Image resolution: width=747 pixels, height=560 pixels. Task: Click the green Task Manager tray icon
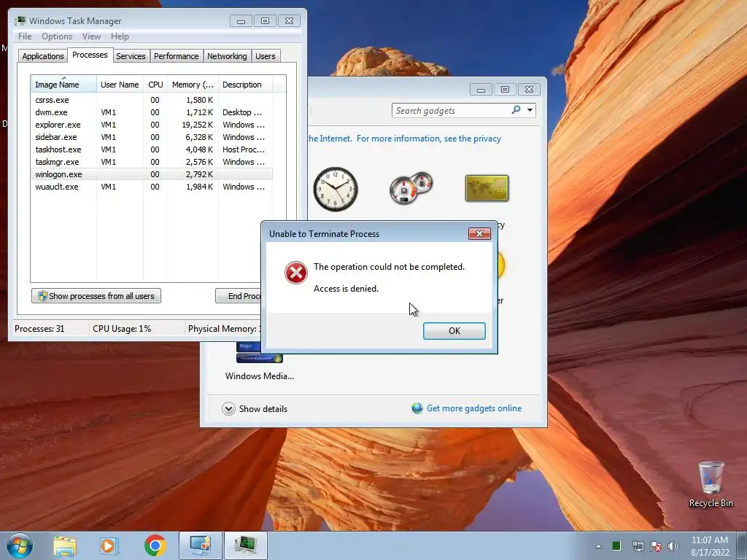[616, 545]
